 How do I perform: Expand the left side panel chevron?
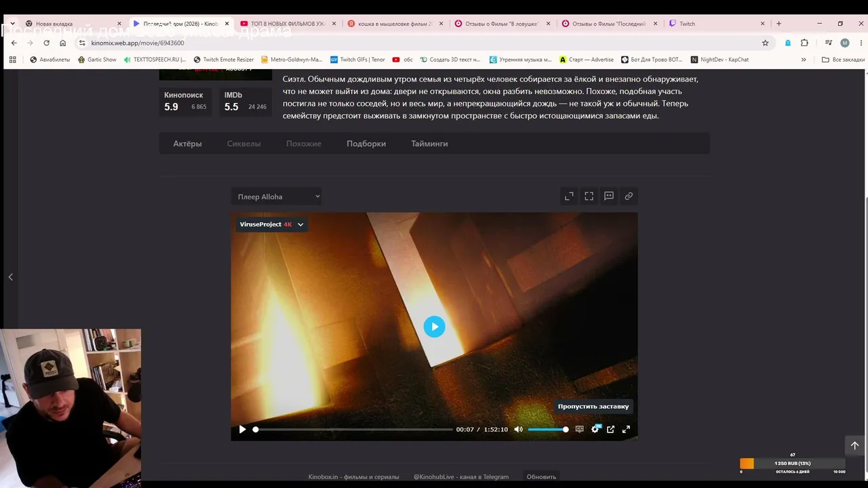click(10, 277)
